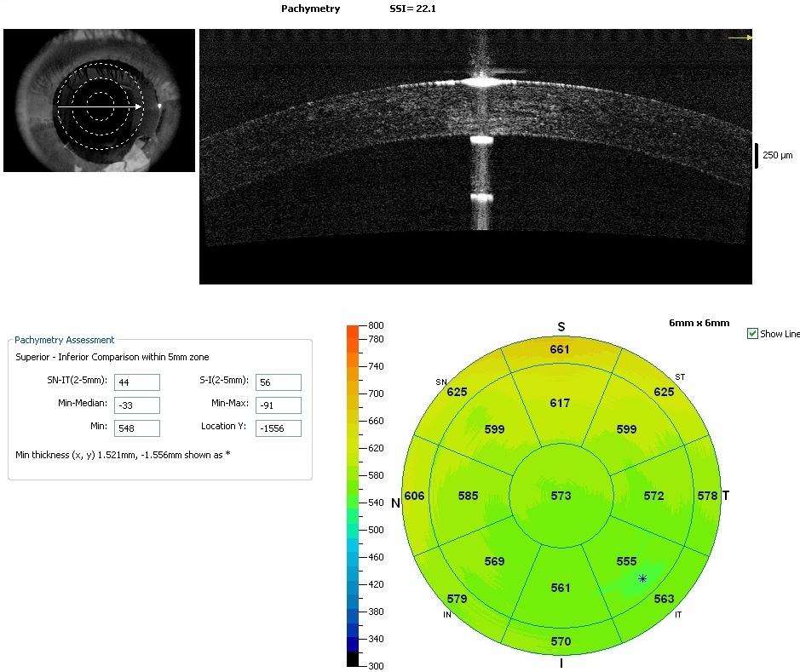Viewport: 800px width, 672px height.
Task: Click the SN outer sector value 625
Action: tap(457, 392)
